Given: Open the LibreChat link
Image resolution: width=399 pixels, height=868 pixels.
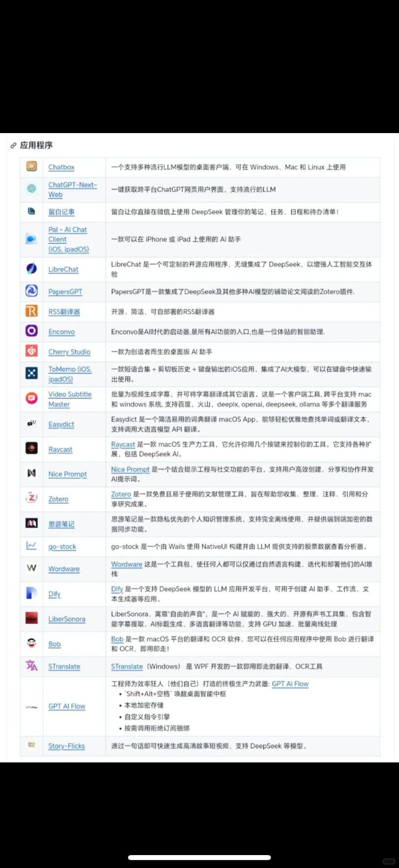Looking at the screenshot, I should click(x=63, y=269).
